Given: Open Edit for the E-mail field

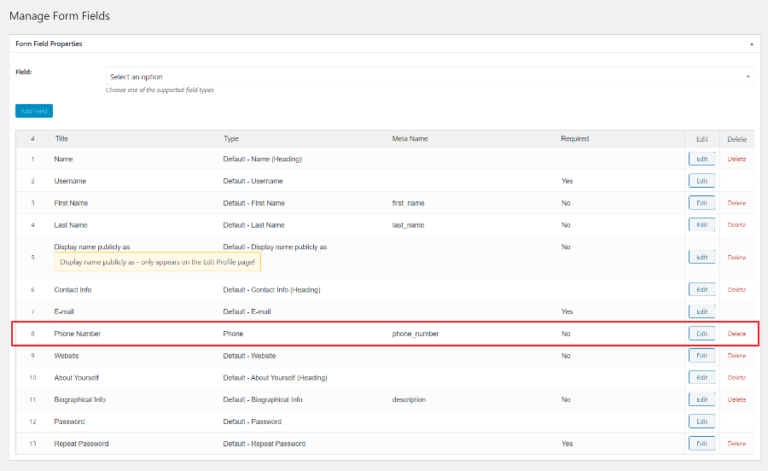Looking at the screenshot, I should pyautogui.click(x=701, y=312).
